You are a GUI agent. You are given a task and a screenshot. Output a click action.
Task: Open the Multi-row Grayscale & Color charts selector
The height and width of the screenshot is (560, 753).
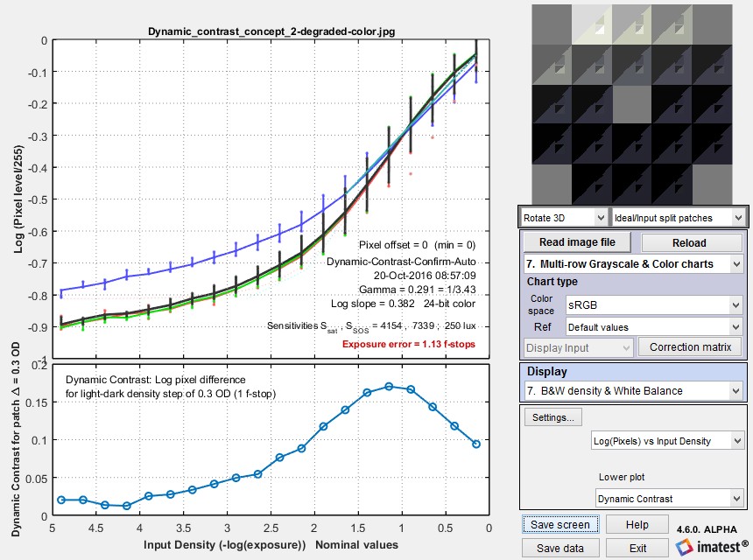(x=632, y=263)
